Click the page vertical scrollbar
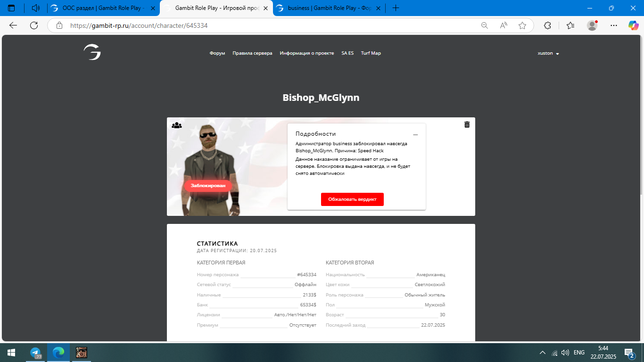 [641, 141]
